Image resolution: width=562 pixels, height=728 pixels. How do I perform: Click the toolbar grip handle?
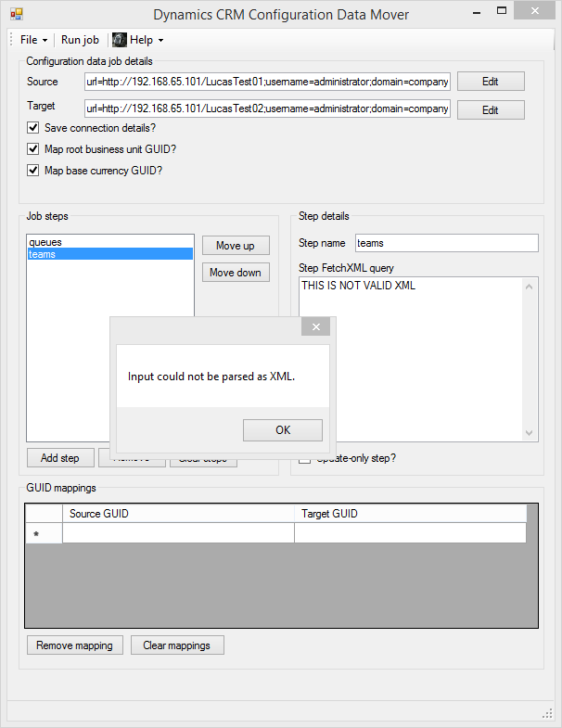click(x=11, y=40)
